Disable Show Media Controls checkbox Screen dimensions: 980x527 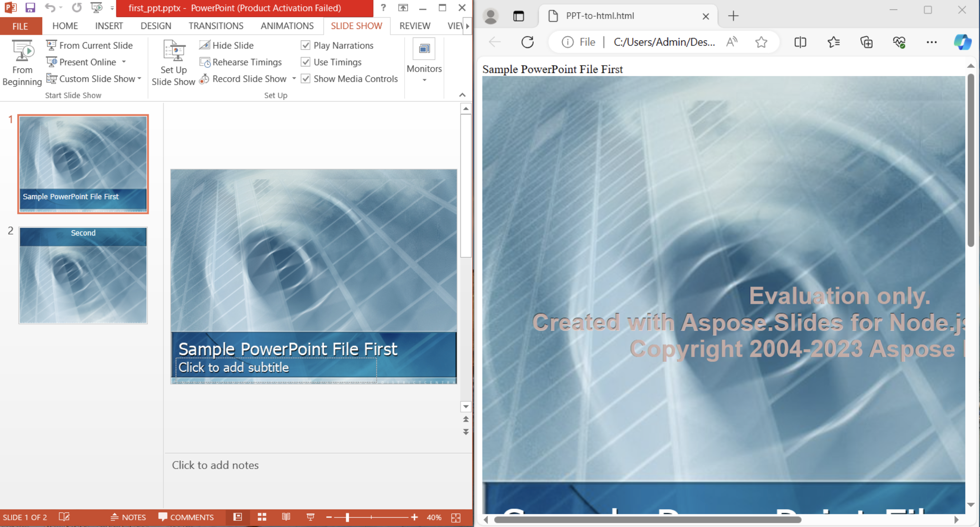tap(306, 79)
